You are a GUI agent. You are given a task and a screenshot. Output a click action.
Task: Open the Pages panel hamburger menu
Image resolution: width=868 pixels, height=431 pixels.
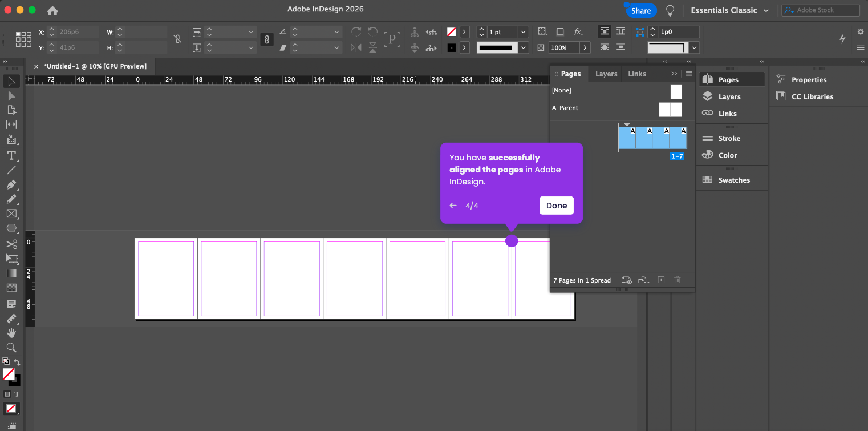689,74
